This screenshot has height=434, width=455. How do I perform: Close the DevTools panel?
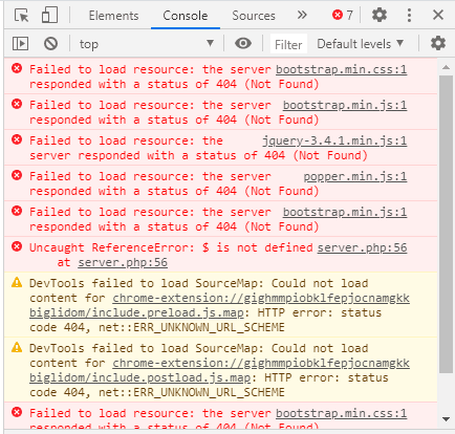click(438, 15)
